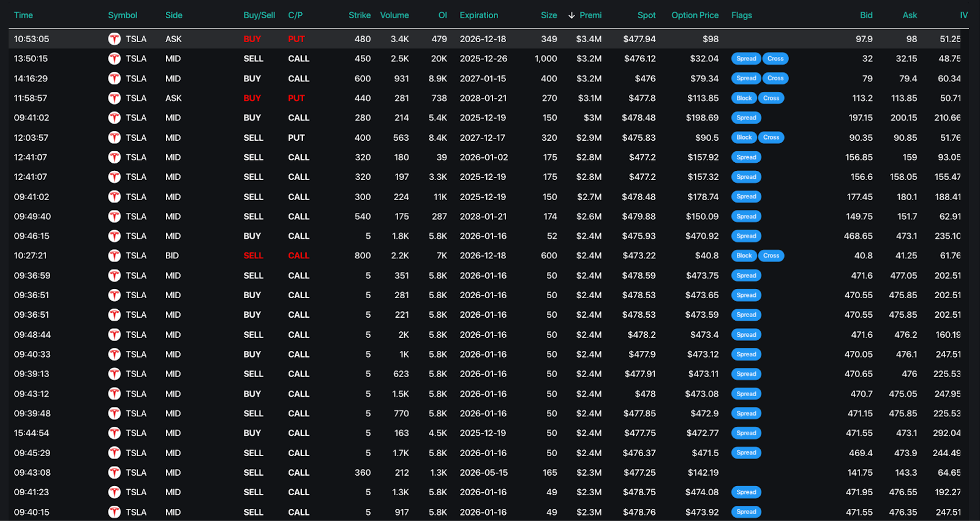The height and width of the screenshot is (521, 980).
Task: Click the Tesla icon in the 09:46:15 row
Action: 115,236
